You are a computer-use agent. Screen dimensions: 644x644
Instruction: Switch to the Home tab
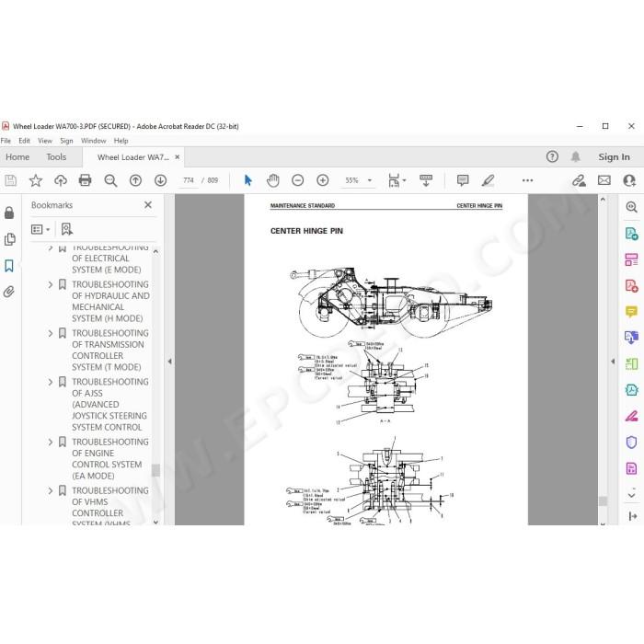(17, 157)
